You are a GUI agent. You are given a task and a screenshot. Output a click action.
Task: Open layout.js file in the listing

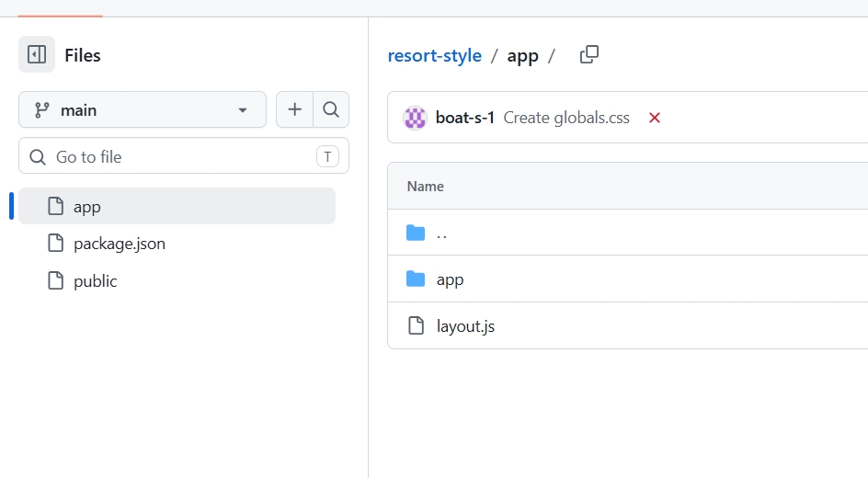point(465,325)
